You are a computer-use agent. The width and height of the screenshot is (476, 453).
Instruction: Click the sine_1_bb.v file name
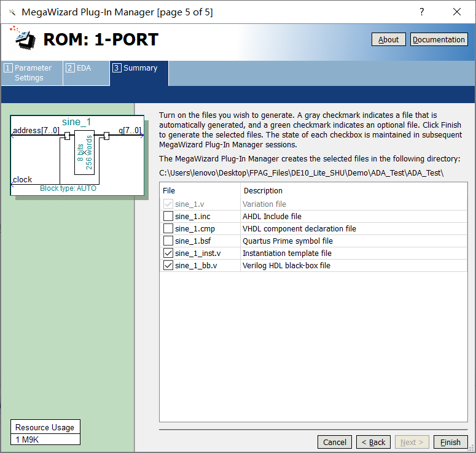point(196,266)
